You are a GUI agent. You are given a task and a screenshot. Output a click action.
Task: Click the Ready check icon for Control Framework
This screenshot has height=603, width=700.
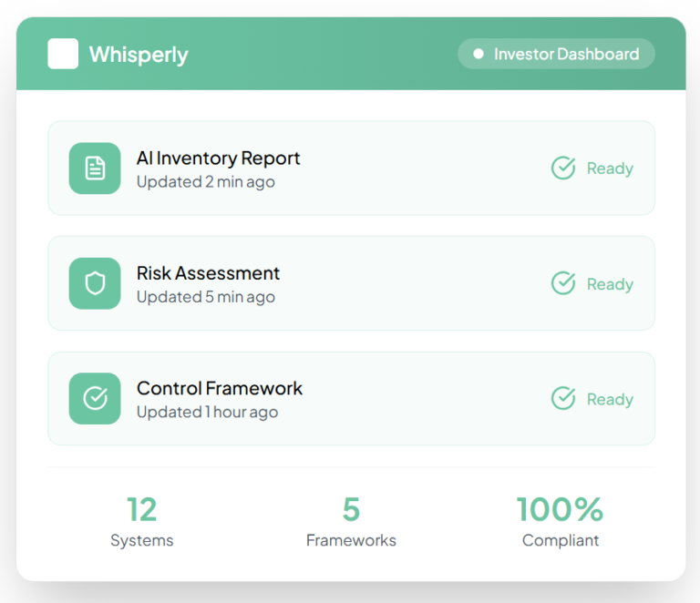[x=563, y=399]
